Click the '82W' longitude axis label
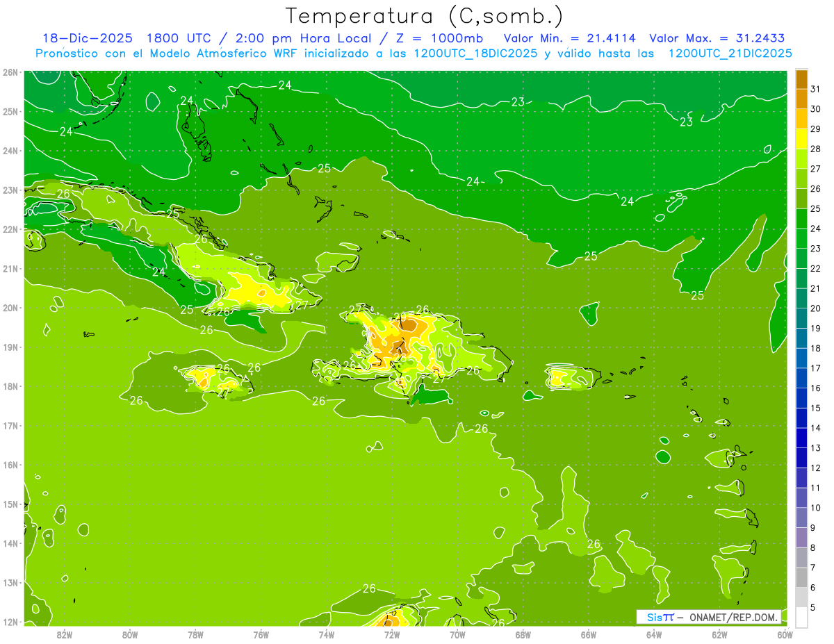834x644 pixels. click(x=64, y=634)
